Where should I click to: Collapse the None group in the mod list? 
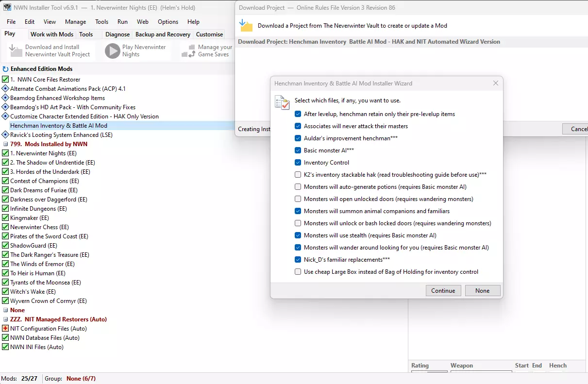pyautogui.click(x=6, y=310)
